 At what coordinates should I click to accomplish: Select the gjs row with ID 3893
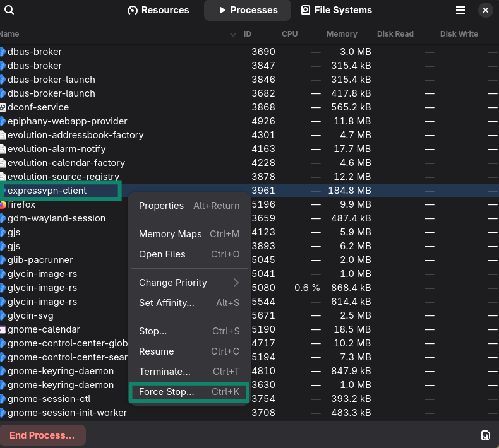(x=249, y=247)
